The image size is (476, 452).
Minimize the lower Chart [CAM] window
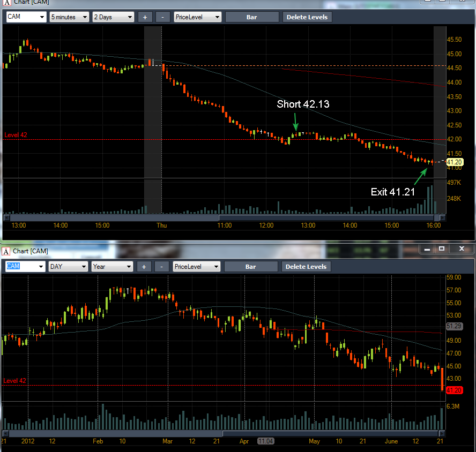click(x=427, y=249)
